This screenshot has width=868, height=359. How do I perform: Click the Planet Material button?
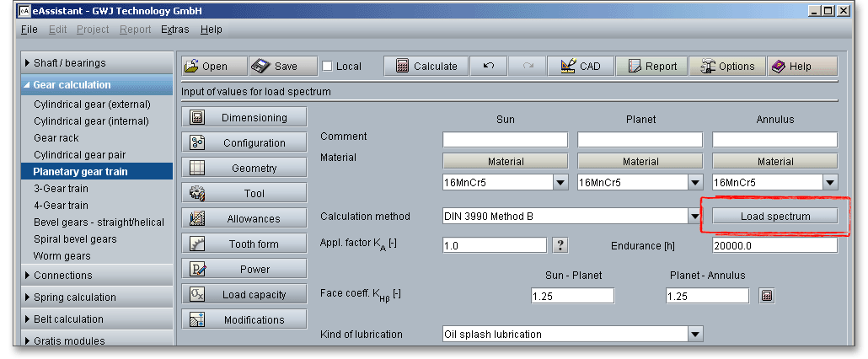point(640,161)
